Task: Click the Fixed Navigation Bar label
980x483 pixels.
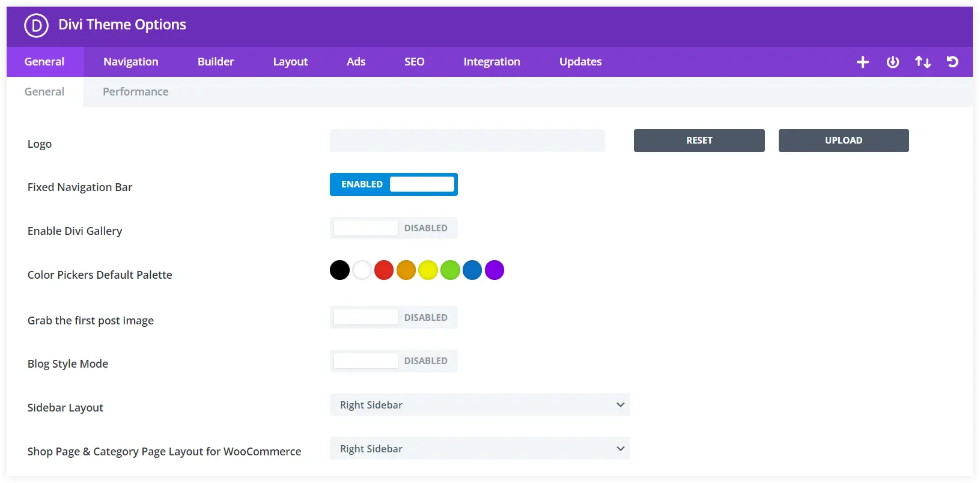Action: (x=80, y=187)
